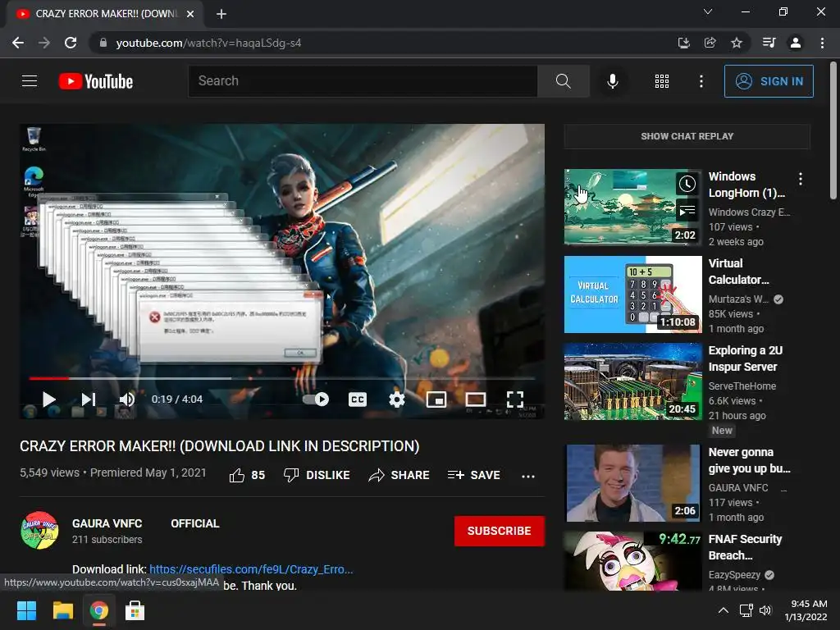Play the video
This screenshot has height=630, width=840.
coord(49,399)
